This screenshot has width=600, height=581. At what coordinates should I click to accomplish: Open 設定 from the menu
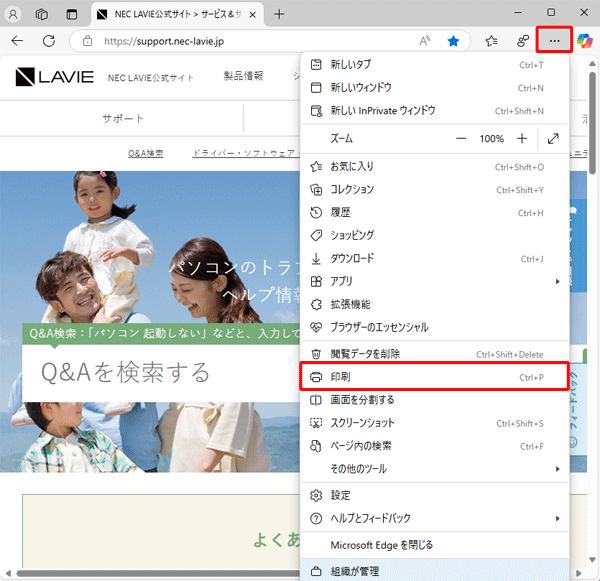[435, 495]
